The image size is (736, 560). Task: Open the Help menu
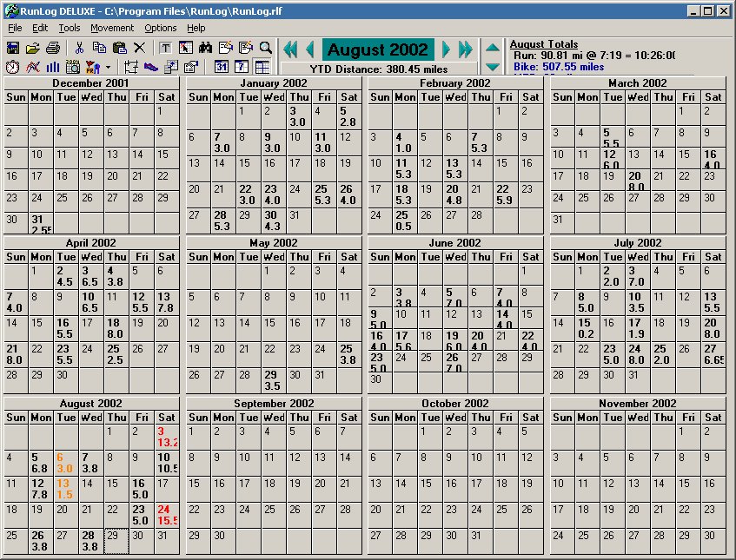click(x=196, y=28)
